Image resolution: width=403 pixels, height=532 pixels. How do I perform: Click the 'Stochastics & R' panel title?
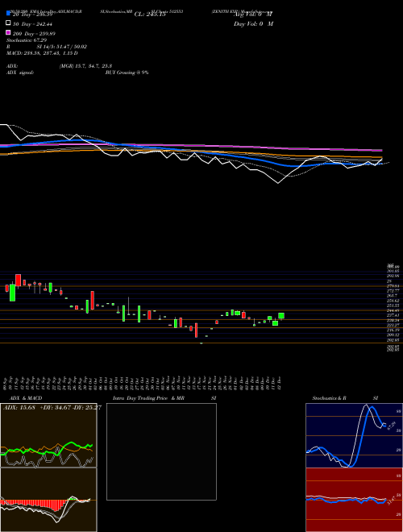click(x=329, y=398)
